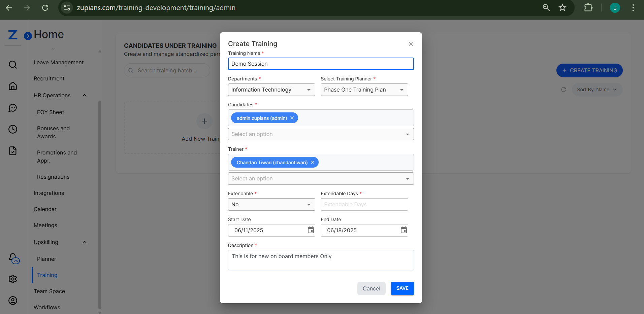The height and width of the screenshot is (314, 644).
Task: Open the Sort By: Name dropdown
Action: click(x=597, y=90)
